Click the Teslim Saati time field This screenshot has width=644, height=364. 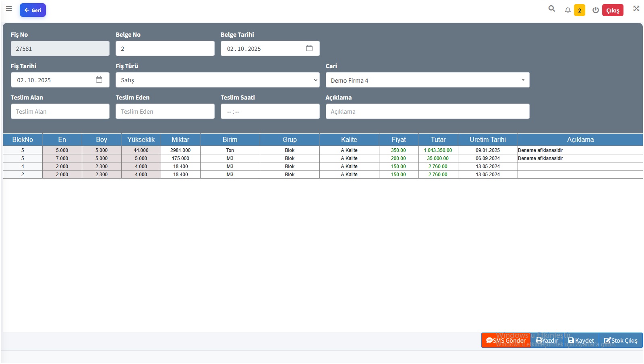pyautogui.click(x=270, y=111)
